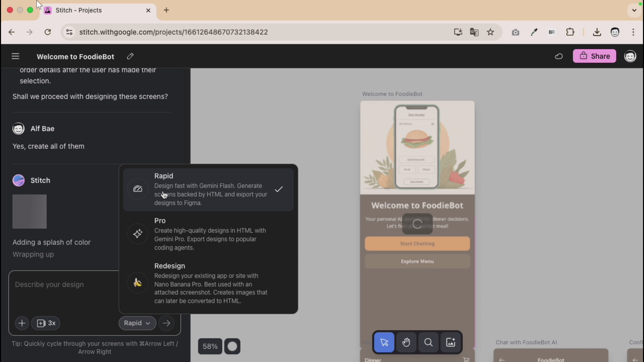Click the install app icon in address bar
Viewport: 644px width, 362px height.
point(458,32)
